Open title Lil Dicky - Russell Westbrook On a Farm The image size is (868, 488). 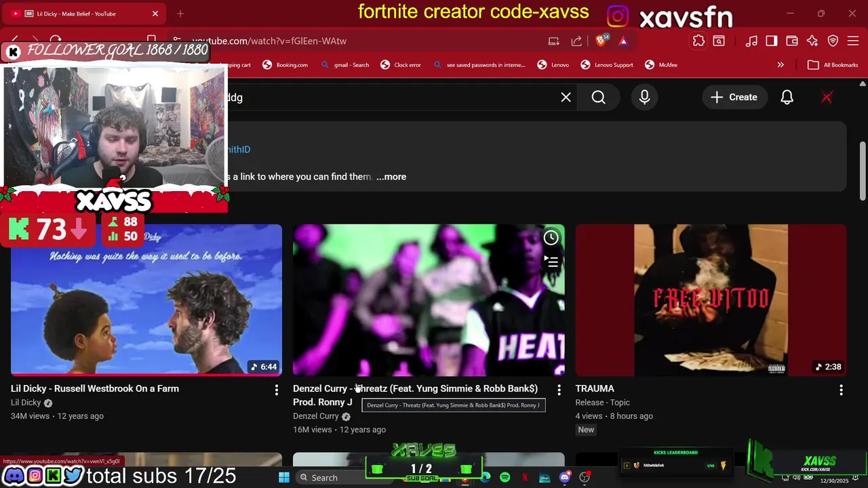point(95,388)
